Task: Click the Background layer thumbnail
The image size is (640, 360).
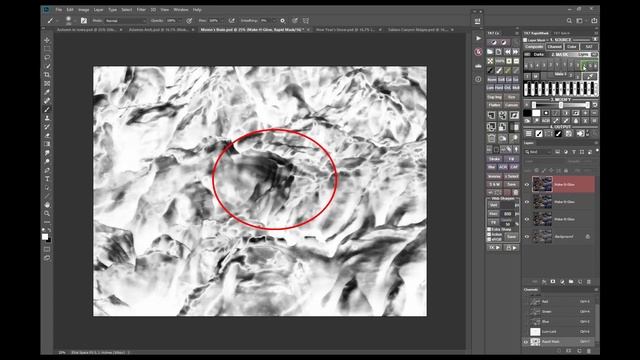Action: (542, 236)
